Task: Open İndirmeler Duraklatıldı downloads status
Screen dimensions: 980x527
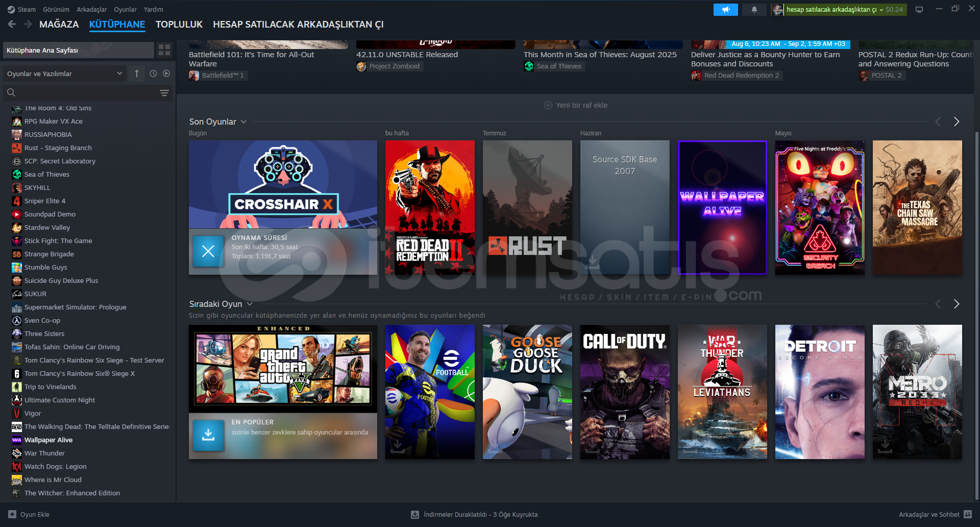Action: click(474, 514)
